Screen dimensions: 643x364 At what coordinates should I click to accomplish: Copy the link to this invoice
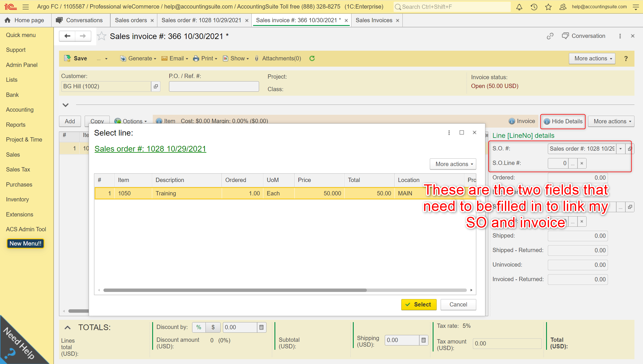[x=550, y=36]
